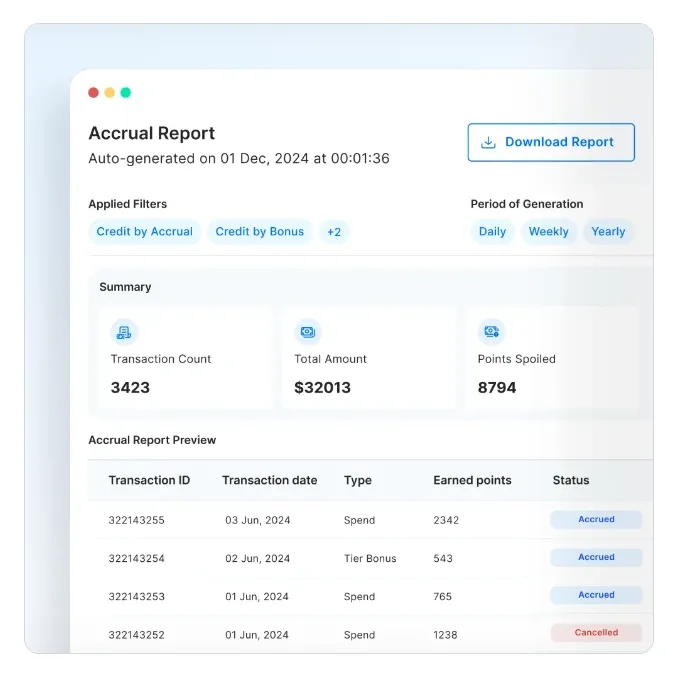The image size is (673, 673).
Task: Click the Summary section heading
Action: pyautogui.click(x=125, y=287)
